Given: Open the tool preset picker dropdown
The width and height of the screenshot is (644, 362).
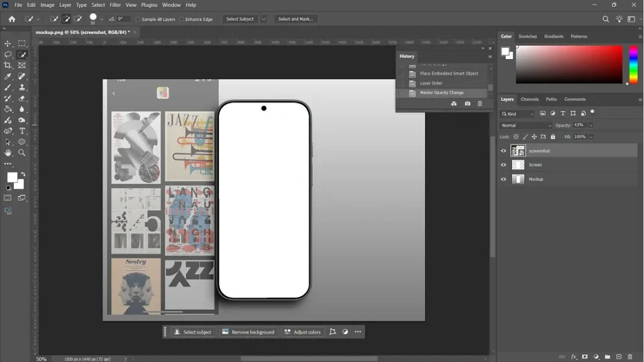Looking at the screenshot, I should [x=38, y=20].
